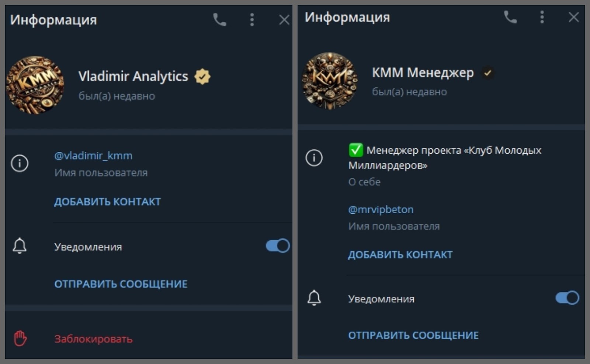Close the КММ Менеджер info panel
The height and width of the screenshot is (364, 590).
(x=573, y=17)
